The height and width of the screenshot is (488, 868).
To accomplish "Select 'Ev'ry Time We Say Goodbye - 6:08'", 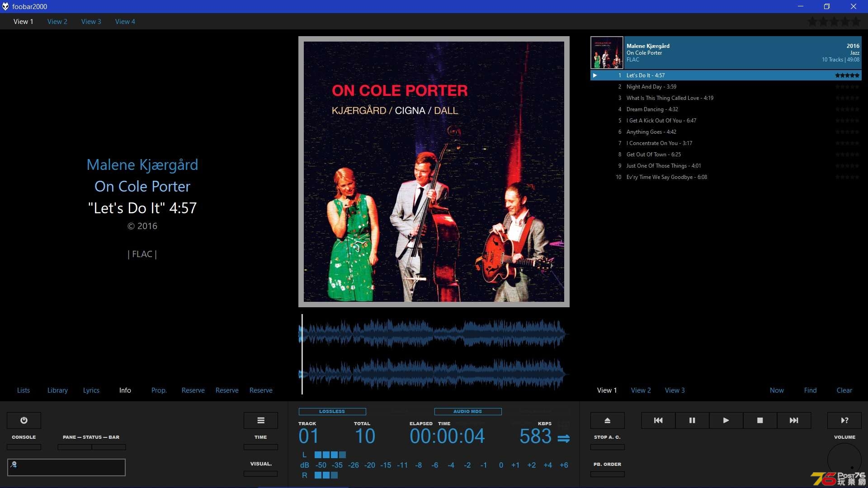I will (726, 177).
